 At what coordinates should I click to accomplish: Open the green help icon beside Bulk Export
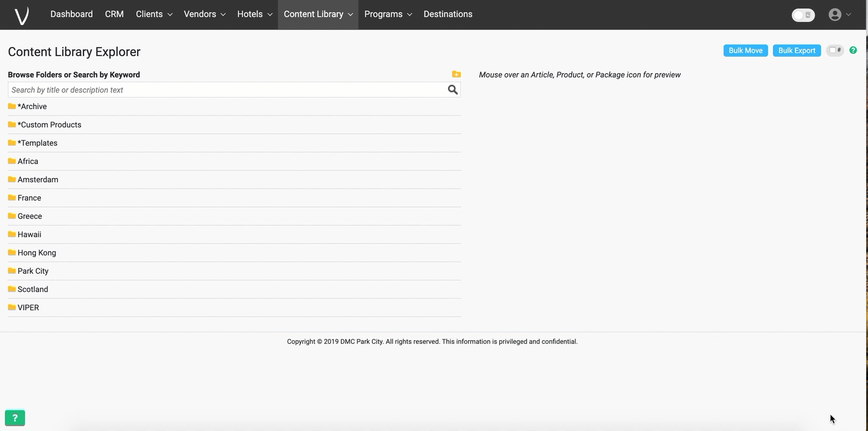853,51
